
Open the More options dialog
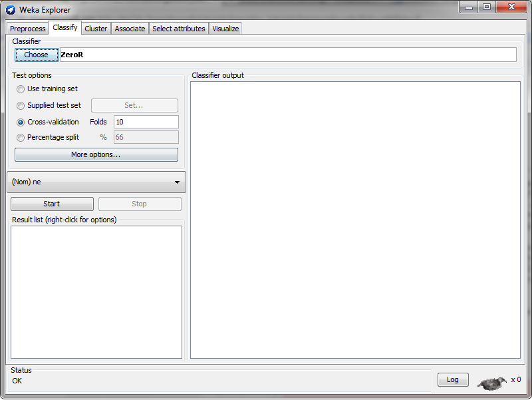pos(96,155)
